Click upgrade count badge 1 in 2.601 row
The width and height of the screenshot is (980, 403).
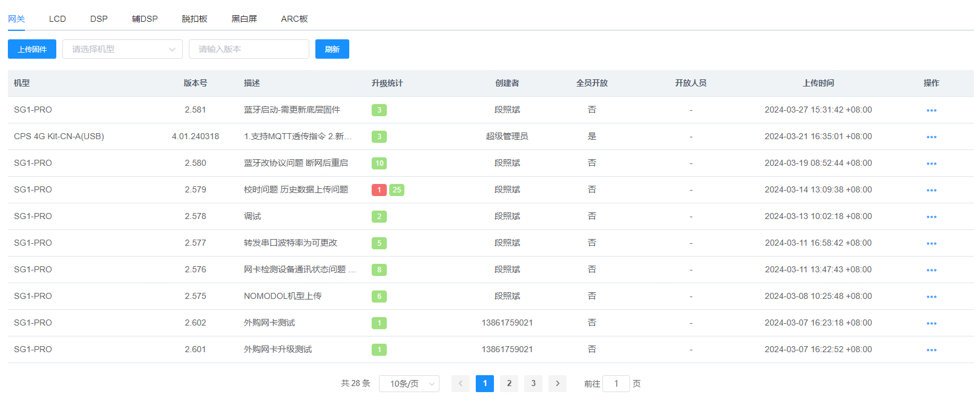(379, 350)
